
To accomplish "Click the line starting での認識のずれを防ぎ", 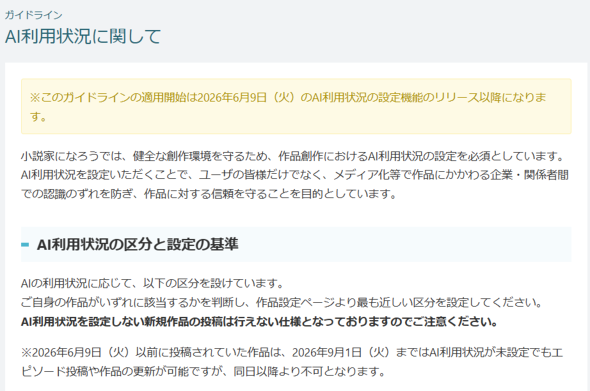I will pyautogui.click(x=209, y=194).
